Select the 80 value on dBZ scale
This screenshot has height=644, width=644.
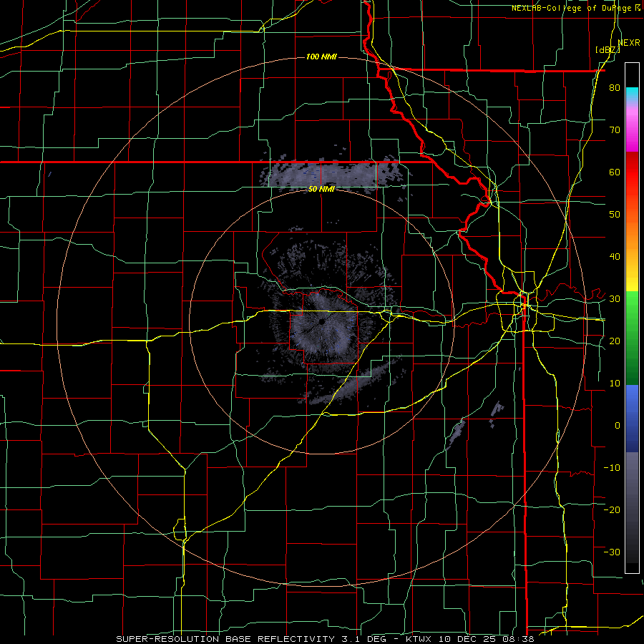click(x=615, y=88)
